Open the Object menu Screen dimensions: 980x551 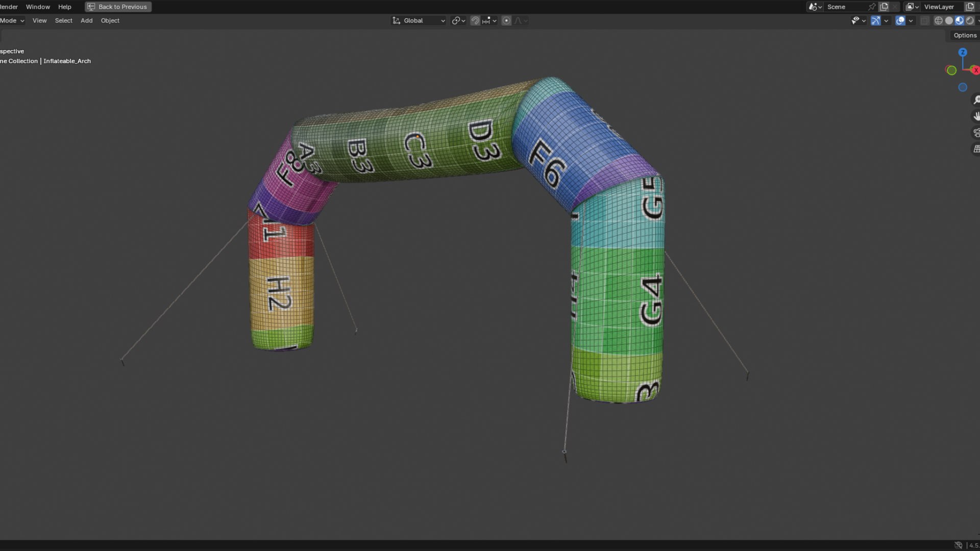pos(110,20)
